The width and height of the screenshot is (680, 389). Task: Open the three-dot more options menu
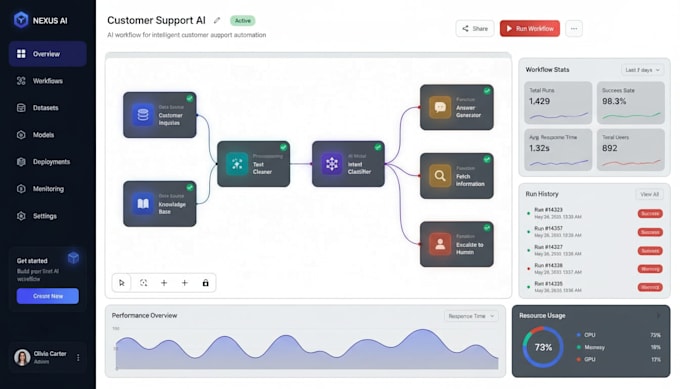pos(574,29)
